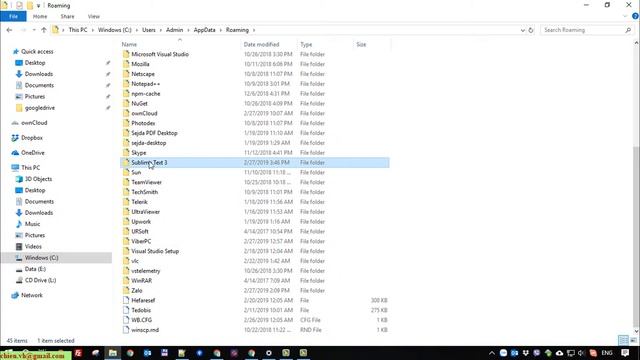Screen dimensions: 640x360
Task: Click AppData in the address breadcrumb
Action: coord(204,30)
